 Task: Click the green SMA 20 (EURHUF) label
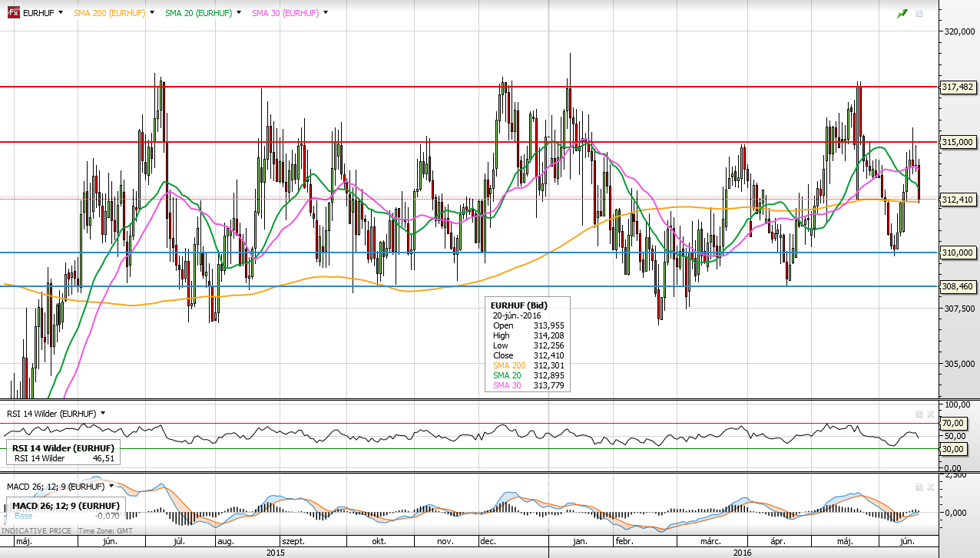[199, 13]
